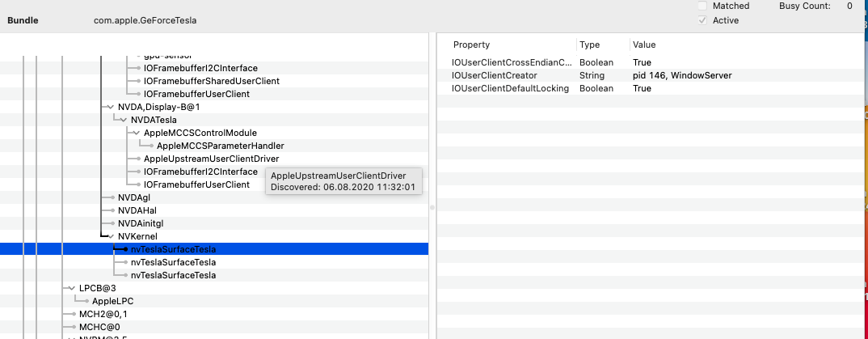Sort by the Property column header
Viewport: 868px width, 339px height.
click(472, 44)
